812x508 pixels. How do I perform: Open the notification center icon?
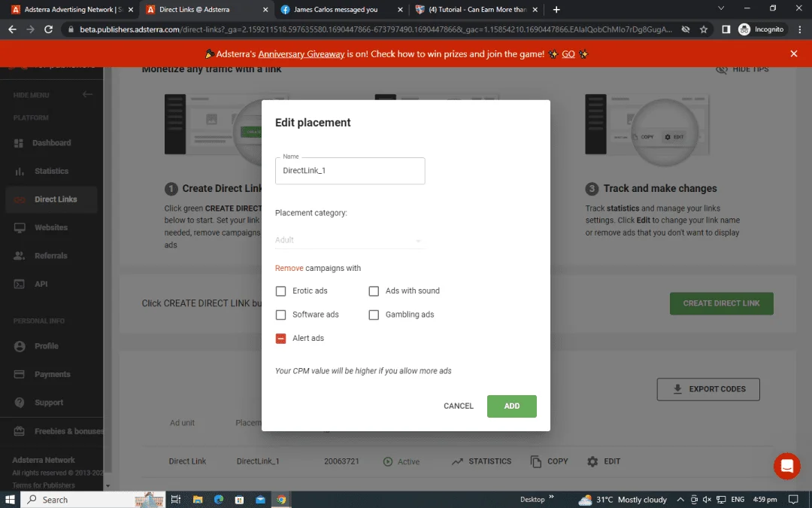(793, 500)
